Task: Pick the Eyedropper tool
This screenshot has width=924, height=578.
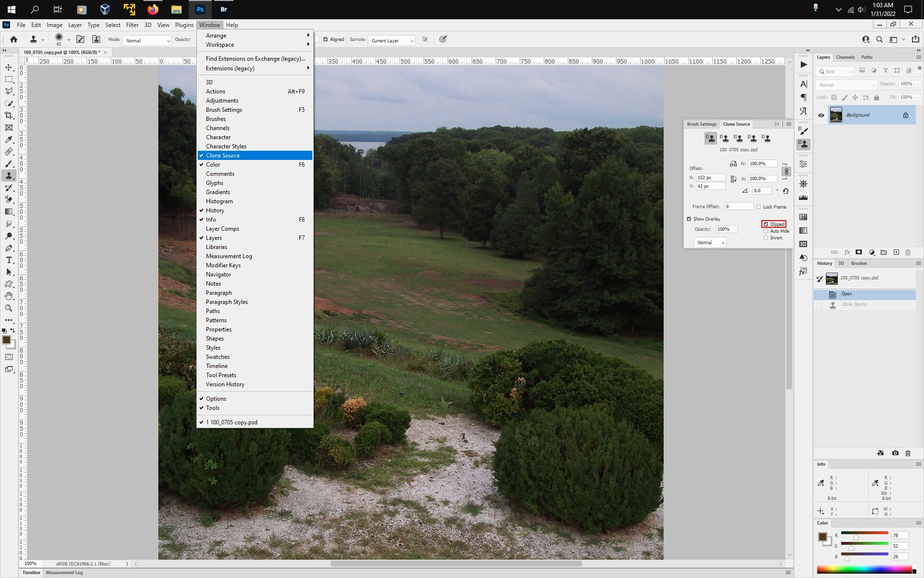Action: [9, 140]
